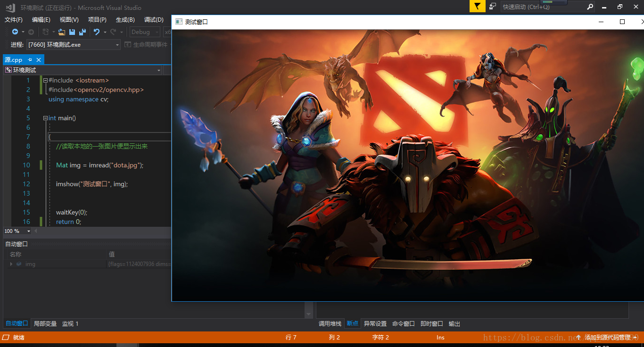Open the 项目(P) menu
This screenshot has height=347, width=644.
[x=97, y=19]
